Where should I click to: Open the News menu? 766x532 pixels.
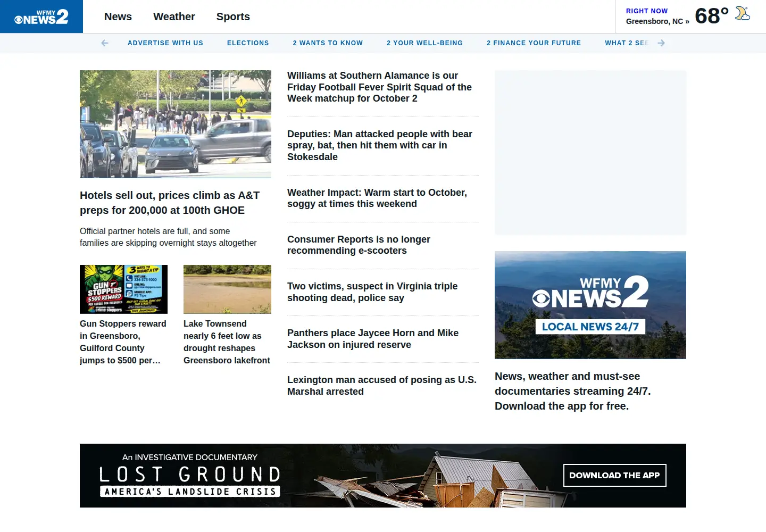pos(118,16)
